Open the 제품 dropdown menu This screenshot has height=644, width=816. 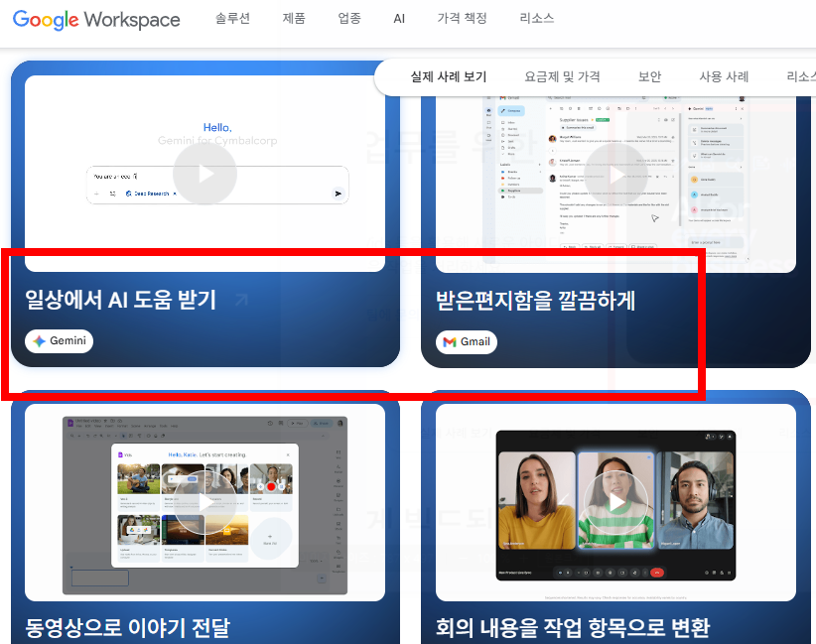click(294, 18)
